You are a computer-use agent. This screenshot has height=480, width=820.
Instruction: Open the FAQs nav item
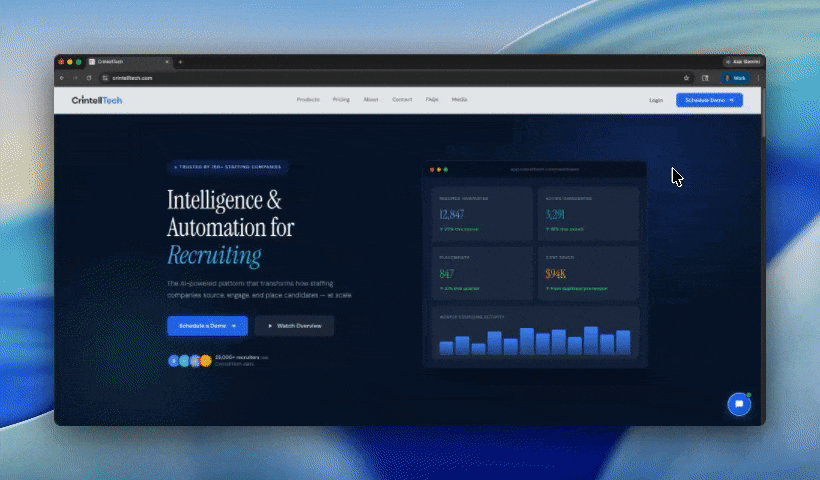432,99
